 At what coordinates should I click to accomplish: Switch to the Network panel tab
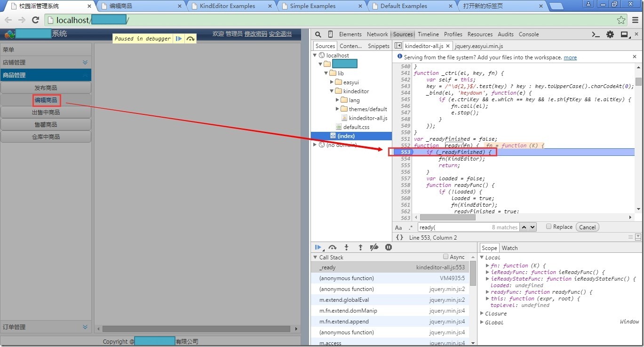[377, 34]
